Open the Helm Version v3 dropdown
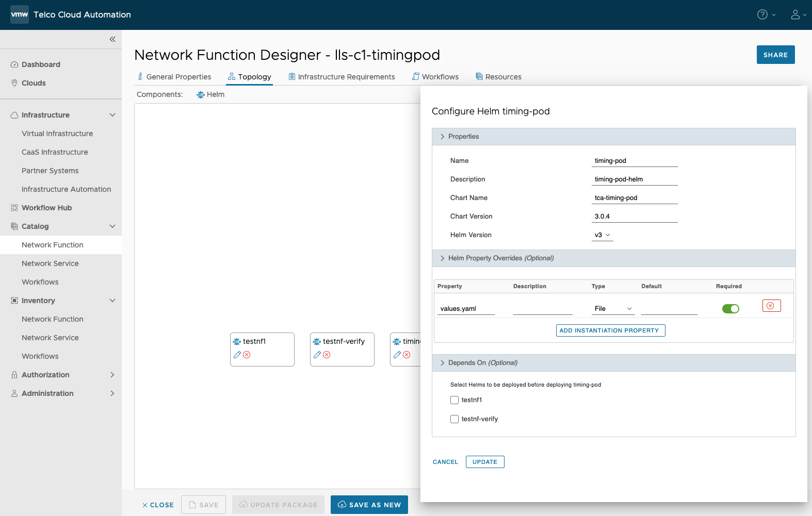This screenshot has width=812, height=516. point(603,235)
